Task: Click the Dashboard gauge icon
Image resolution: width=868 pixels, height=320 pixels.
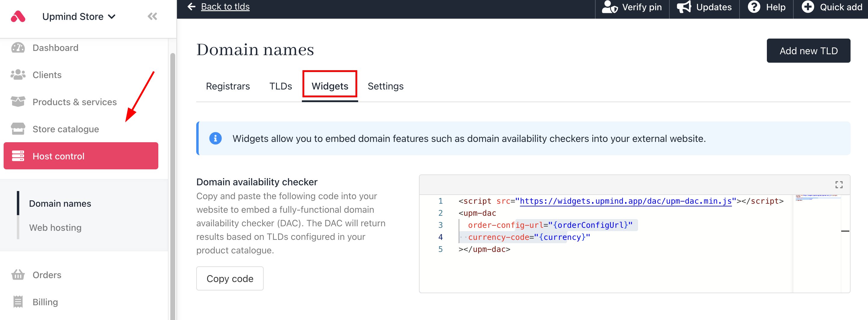Action: (18, 48)
